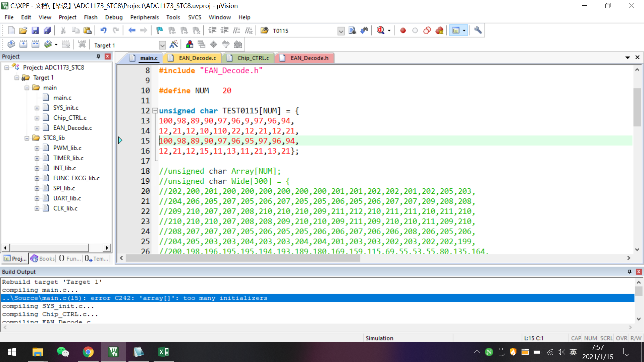Switch to the EAN_Decode.c tab
The image size is (644, 362).
point(193,58)
